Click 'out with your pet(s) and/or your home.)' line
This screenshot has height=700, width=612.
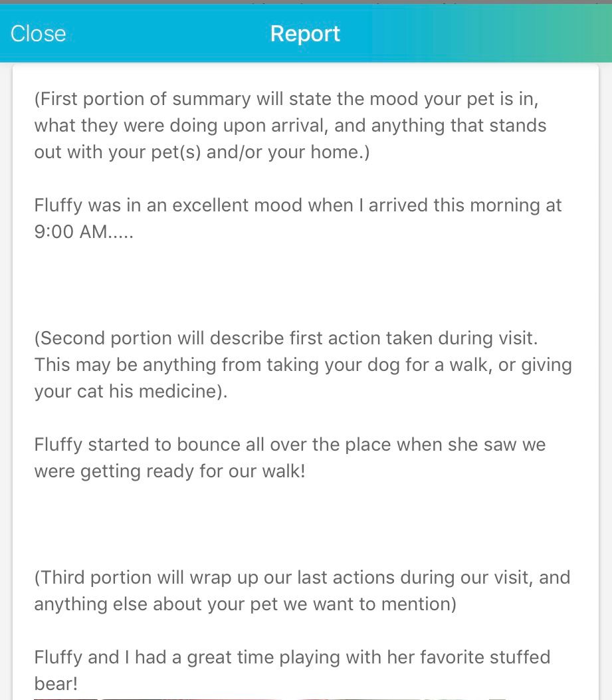click(x=202, y=152)
